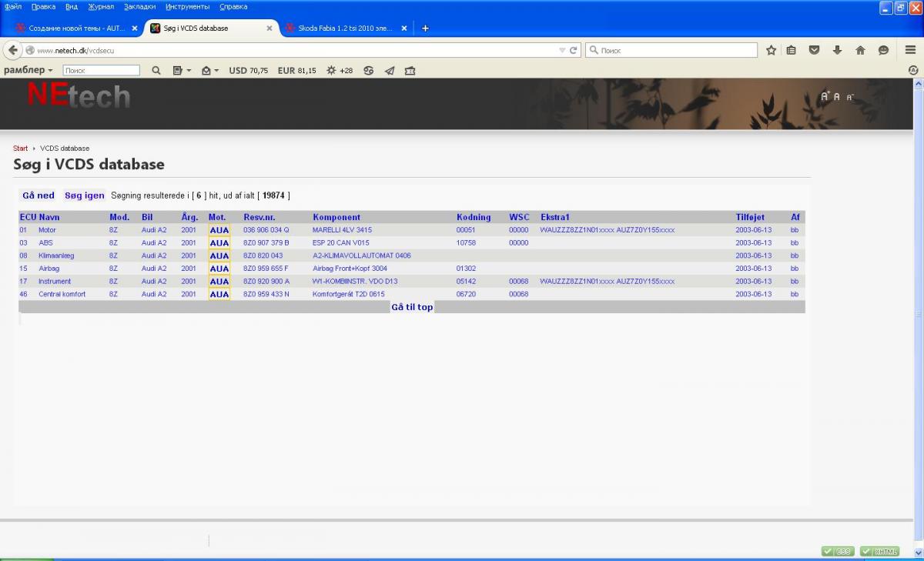924x561 pixels.
Task: Click the NEtech logo
Action: (x=79, y=95)
